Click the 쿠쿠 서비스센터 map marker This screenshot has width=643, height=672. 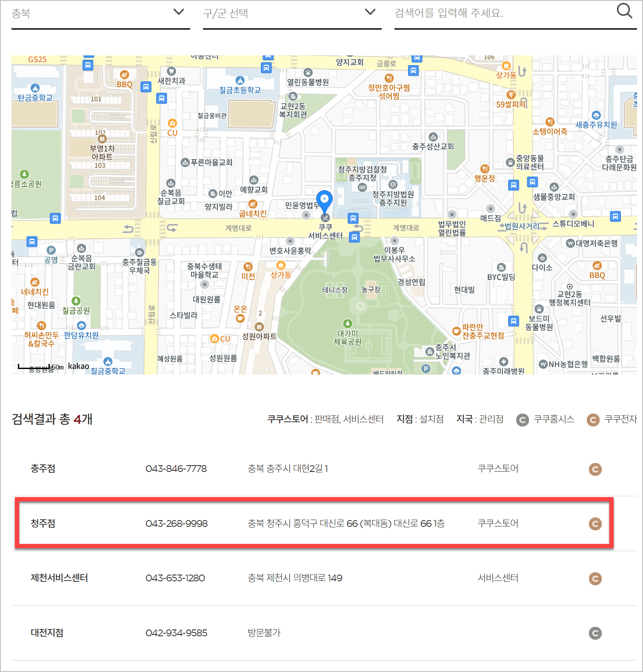[x=325, y=217]
